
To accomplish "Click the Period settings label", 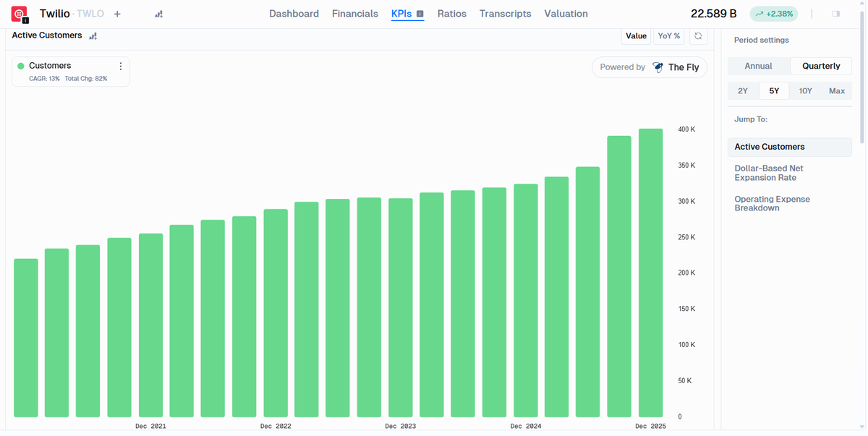I will [x=762, y=40].
